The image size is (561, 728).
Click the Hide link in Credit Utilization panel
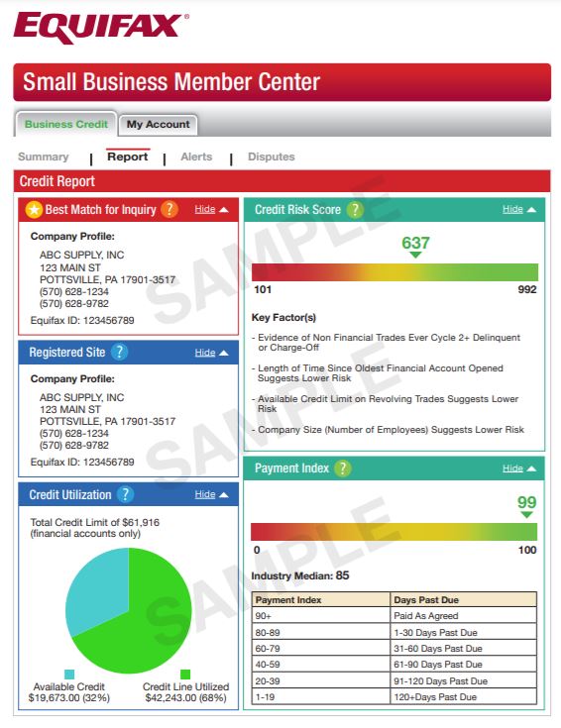205,494
